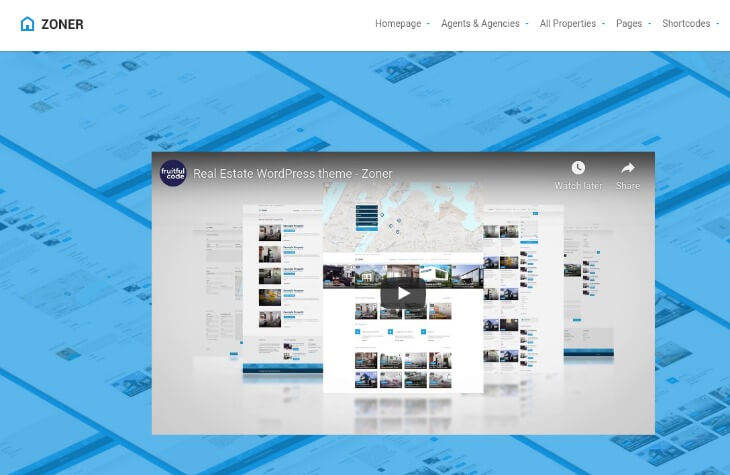This screenshot has height=475, width=730.
Task: Open the fruitful code channel avatar
Action: coord(173,173)
